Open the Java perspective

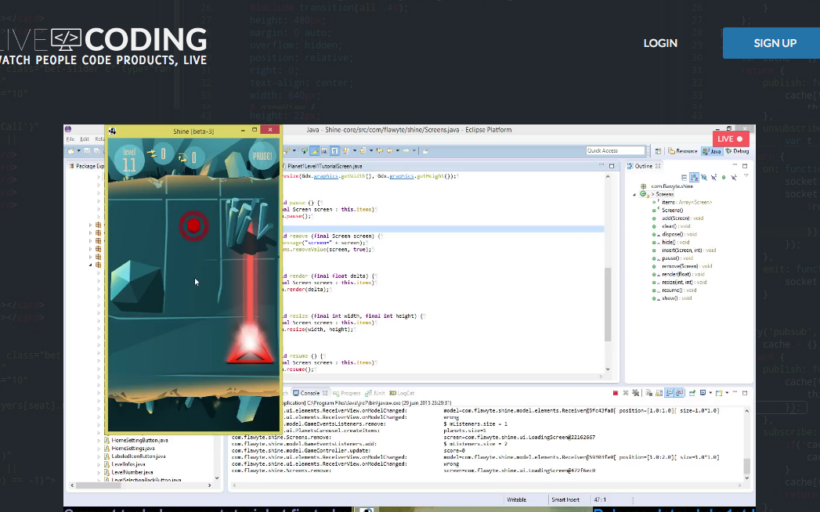[713, 151]
